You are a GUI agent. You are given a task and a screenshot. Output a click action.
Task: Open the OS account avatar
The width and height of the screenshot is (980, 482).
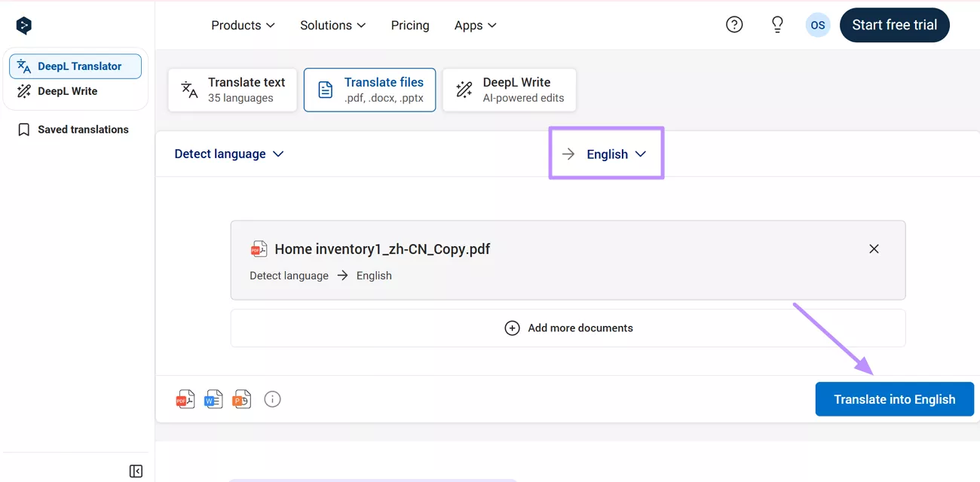(x=817, y=25)
